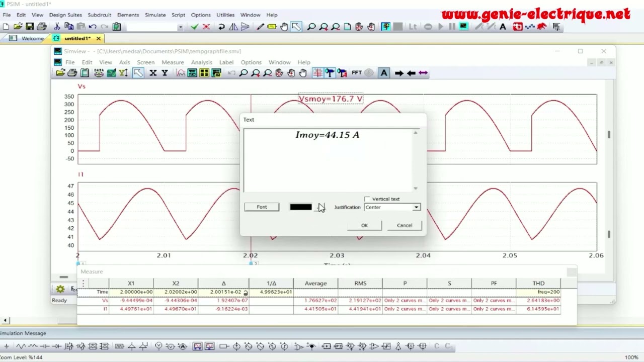
Task: Open the Elements menu in PSIM
Action: click(128, 15)
